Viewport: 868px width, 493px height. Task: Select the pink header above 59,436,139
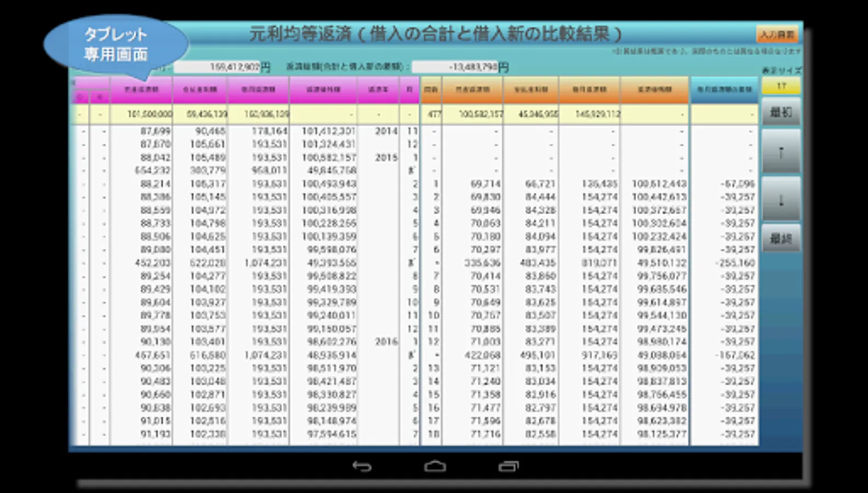pos(200,90)
